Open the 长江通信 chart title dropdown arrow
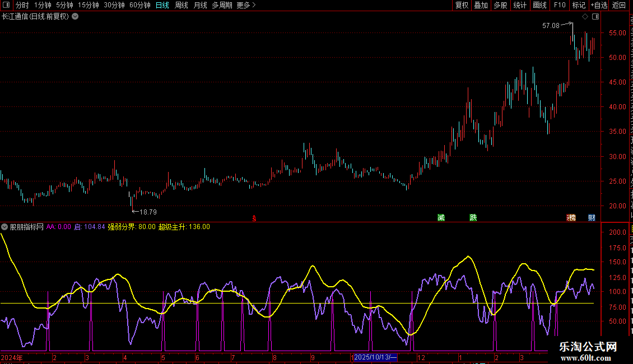 pyautogui.click(x=75, y=17)
